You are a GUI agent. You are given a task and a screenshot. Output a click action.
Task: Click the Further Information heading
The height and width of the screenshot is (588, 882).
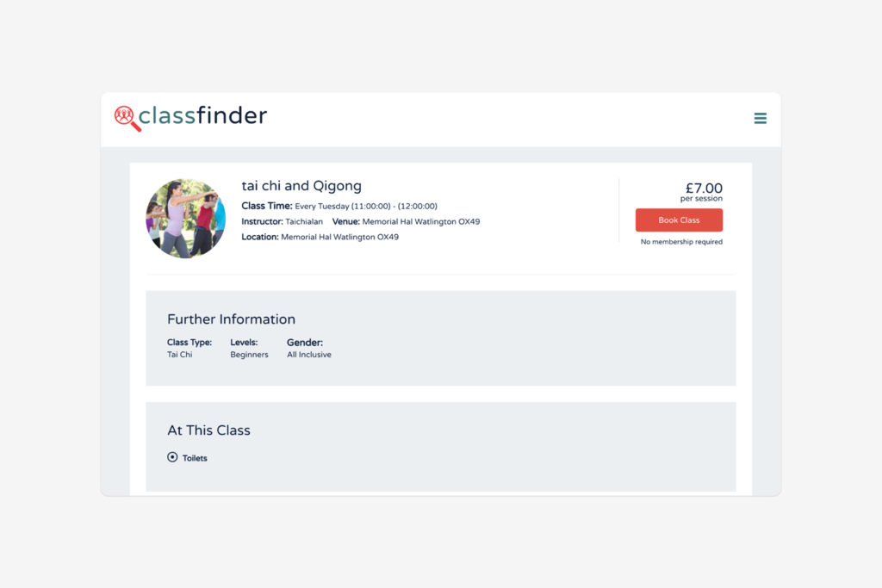pyautogui.click(x=231, y=319)
